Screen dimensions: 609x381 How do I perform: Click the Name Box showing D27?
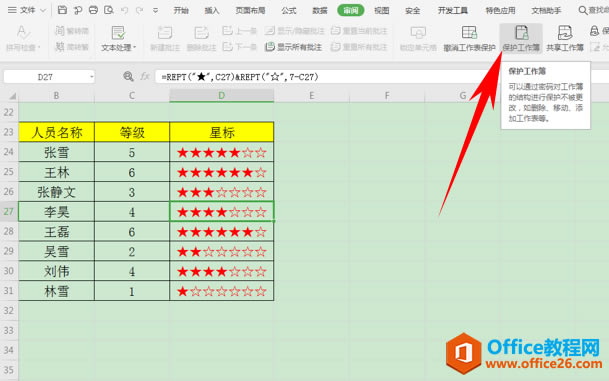[45, 77]
